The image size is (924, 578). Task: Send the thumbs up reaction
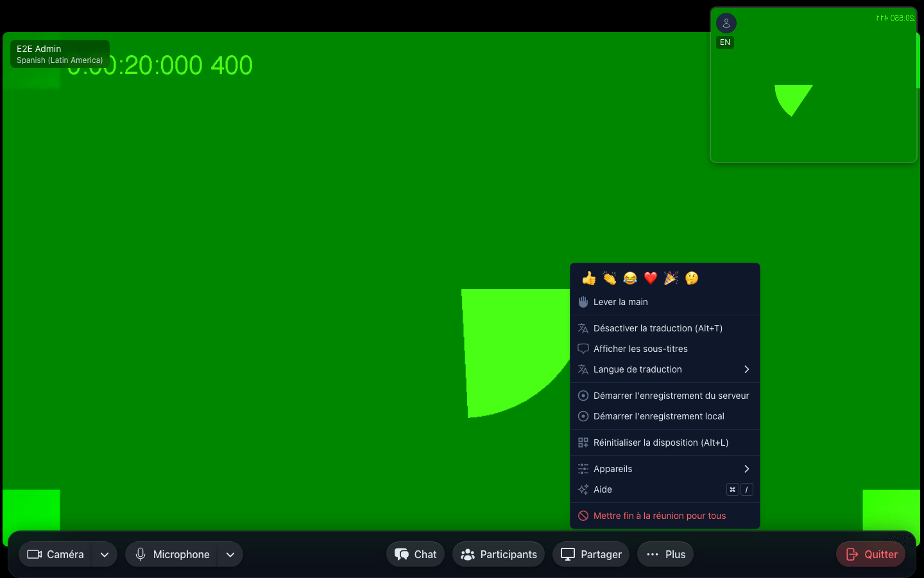pos(589,278)
